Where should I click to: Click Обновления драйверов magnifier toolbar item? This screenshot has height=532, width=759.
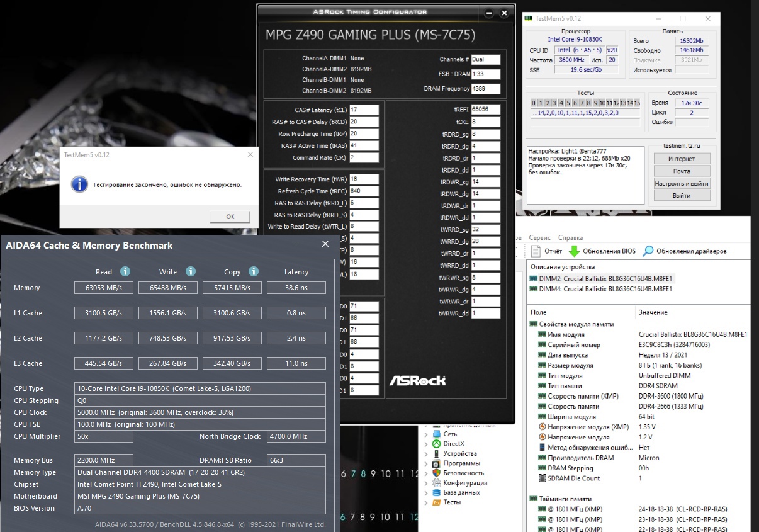click(x=684, y=251)
